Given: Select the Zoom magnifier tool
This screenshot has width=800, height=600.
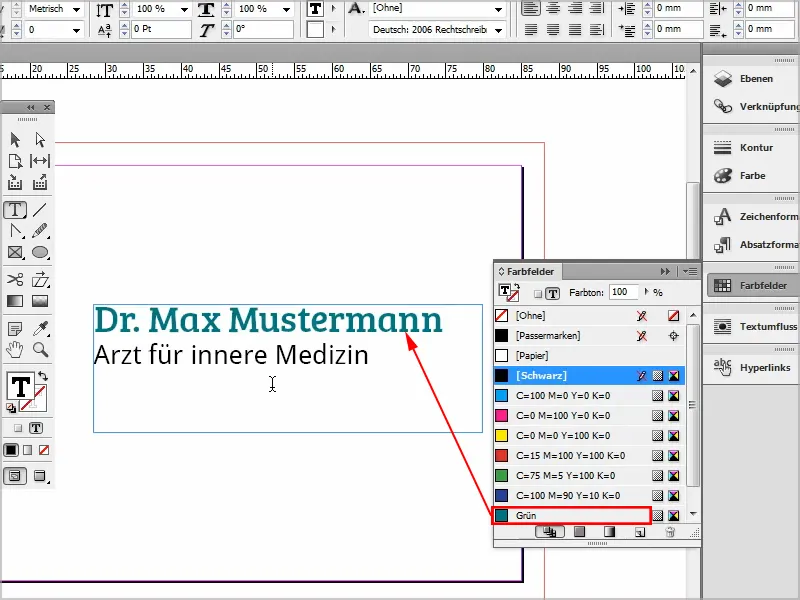Looking at the screenshot, I should pyautogui.click(x=40, y=350).
